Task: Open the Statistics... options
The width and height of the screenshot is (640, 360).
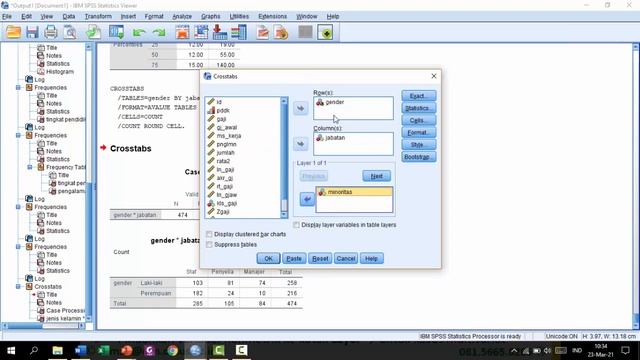Action: point(419,108)
